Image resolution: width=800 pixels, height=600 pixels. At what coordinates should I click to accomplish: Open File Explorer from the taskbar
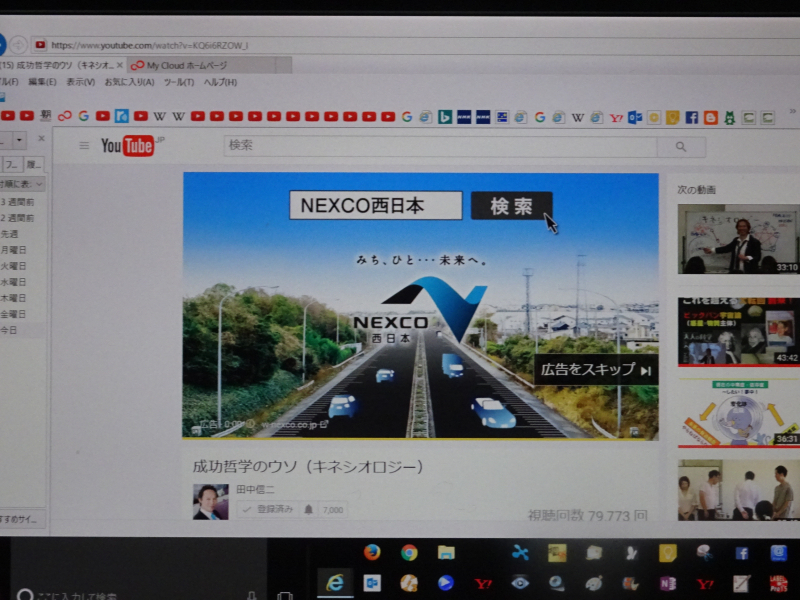[x=446, y=553]
